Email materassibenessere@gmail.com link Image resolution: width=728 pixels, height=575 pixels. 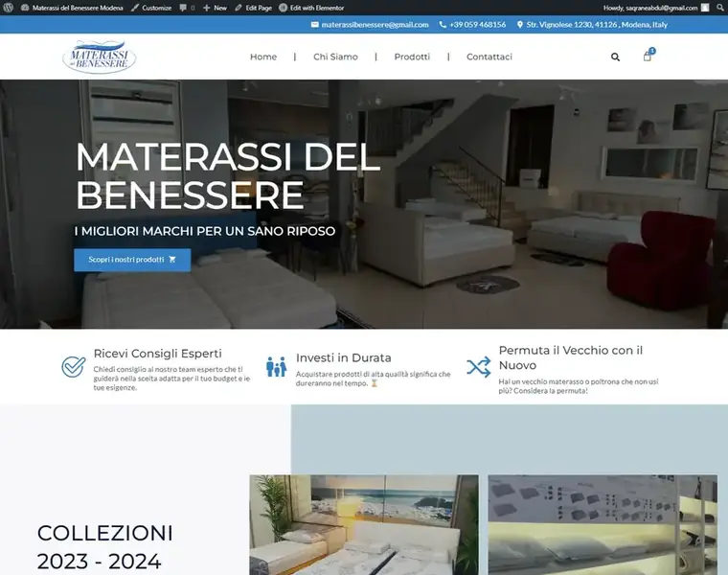(375, 25)
